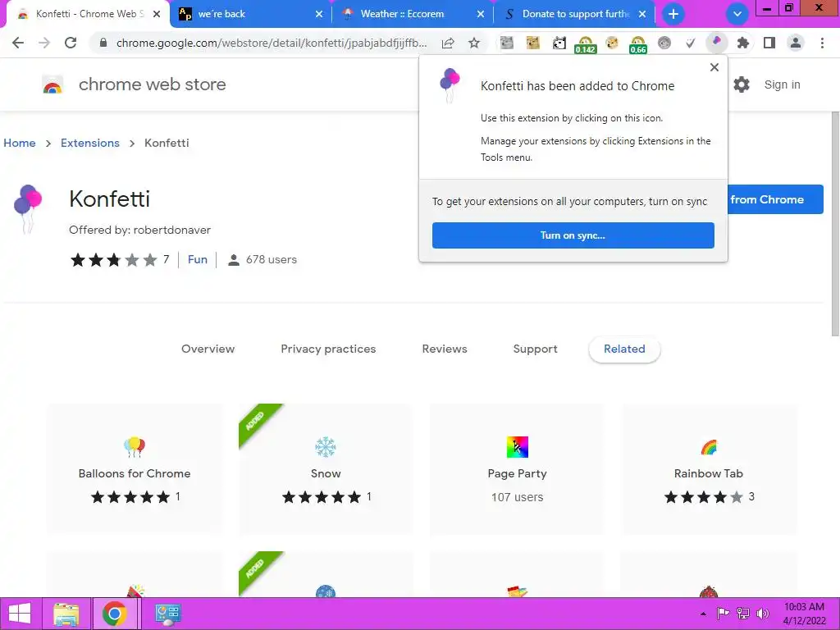840x630 pixels.
Task: Open Chrome's three-dot menu
Action: pos(822,43)
